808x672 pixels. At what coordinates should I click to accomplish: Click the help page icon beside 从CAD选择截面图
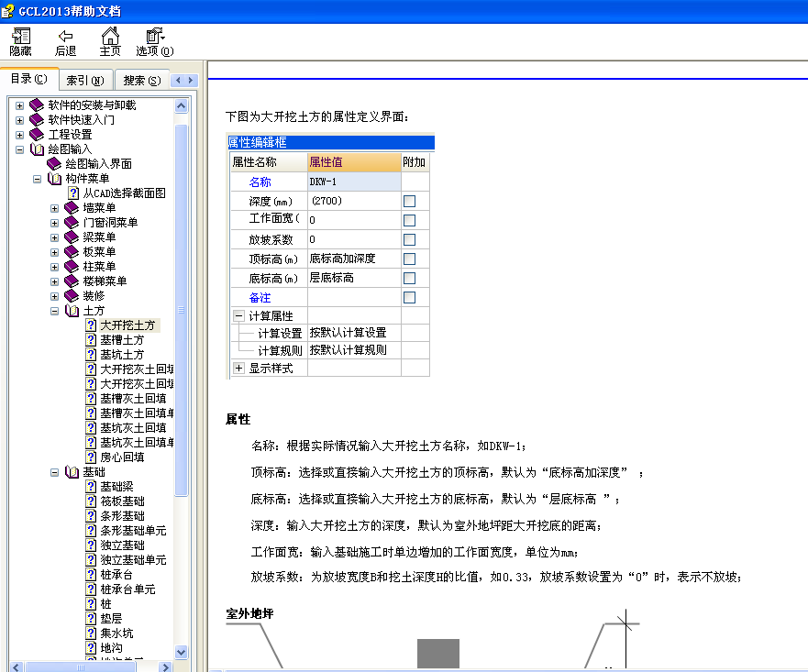coord(73,193)
